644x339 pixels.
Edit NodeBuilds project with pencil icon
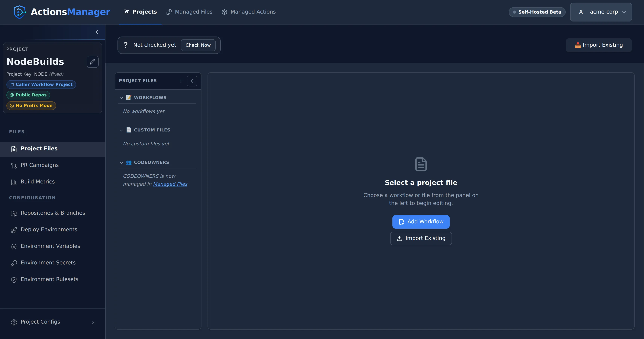pyautogui.click(x=92, y=62)
